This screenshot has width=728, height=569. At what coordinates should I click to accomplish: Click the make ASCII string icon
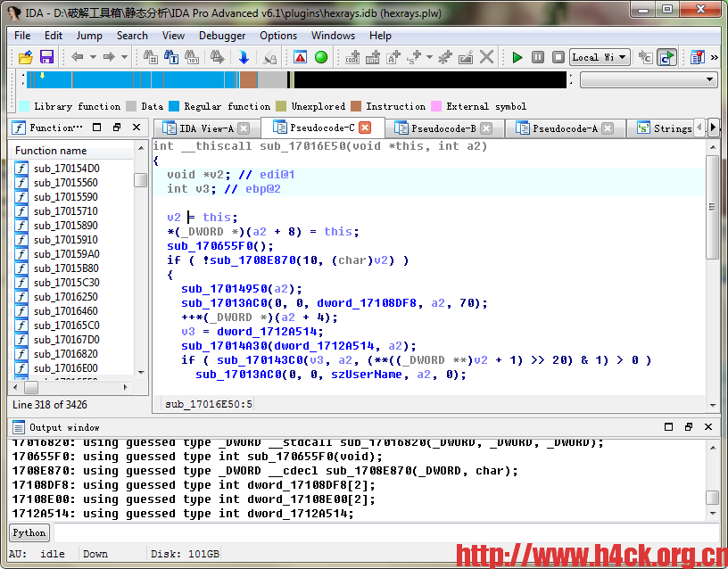point(393,57)
